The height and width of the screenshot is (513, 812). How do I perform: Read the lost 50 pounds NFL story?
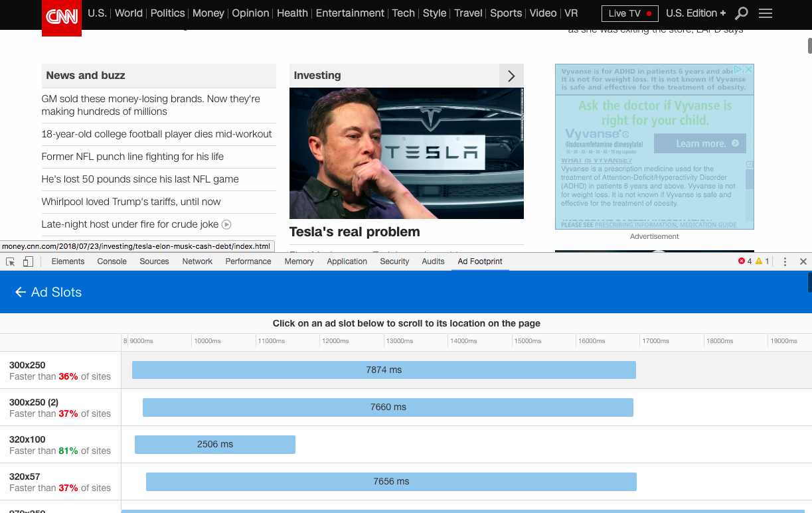(x=140, y=179)
